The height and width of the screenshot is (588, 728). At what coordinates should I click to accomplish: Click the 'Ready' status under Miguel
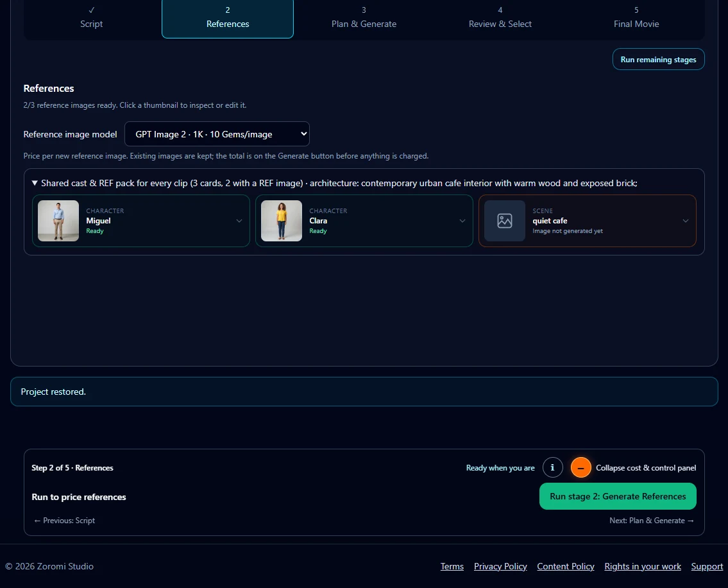[95, 231]
